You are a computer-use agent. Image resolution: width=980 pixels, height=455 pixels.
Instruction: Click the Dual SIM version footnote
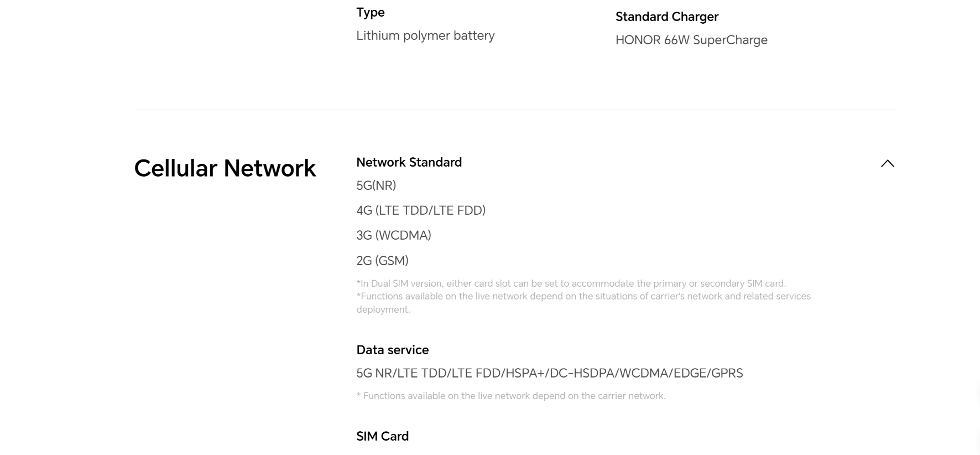(x=571, y=283)
